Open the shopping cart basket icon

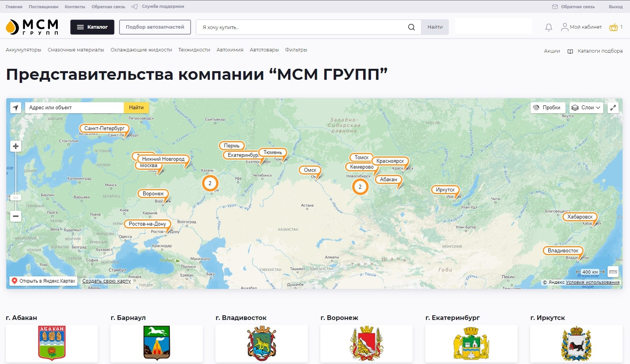[613, 27]
